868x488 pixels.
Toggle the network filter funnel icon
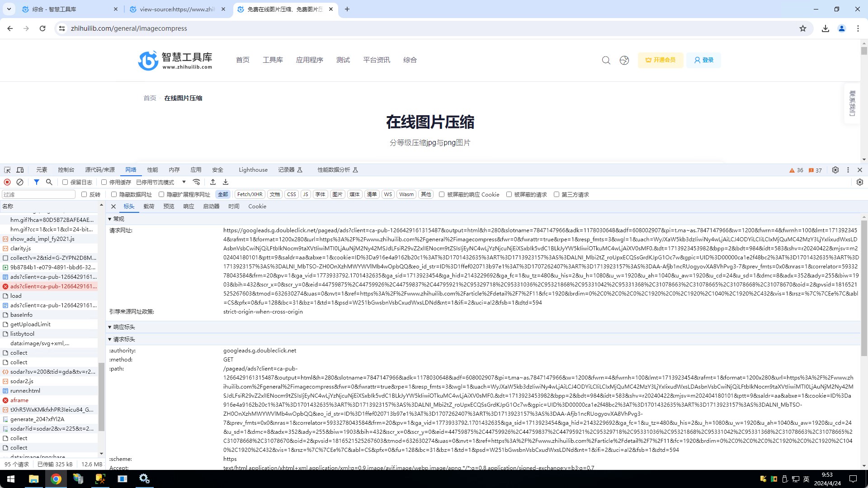click(37, 182)
